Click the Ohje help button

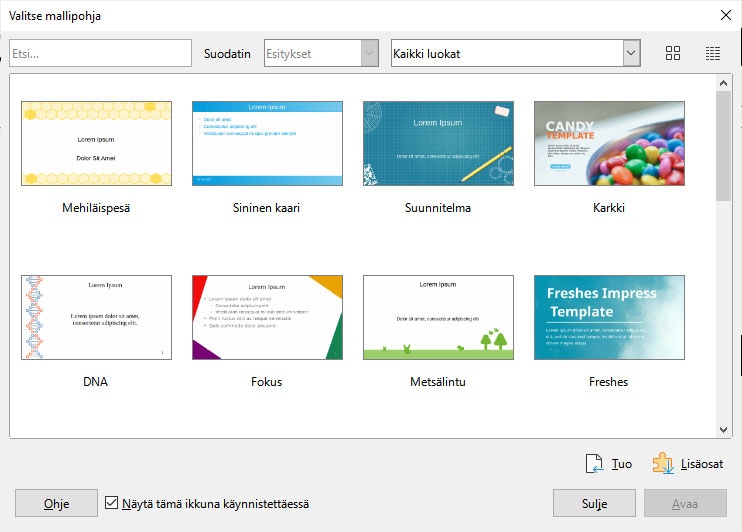[x=56, y=503]
